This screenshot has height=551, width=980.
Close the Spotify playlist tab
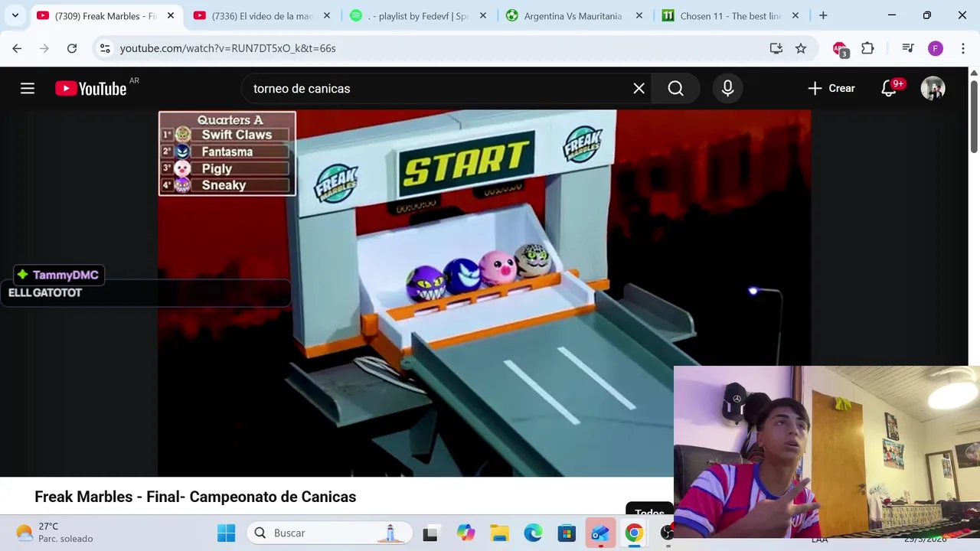(x=482, y=15)
